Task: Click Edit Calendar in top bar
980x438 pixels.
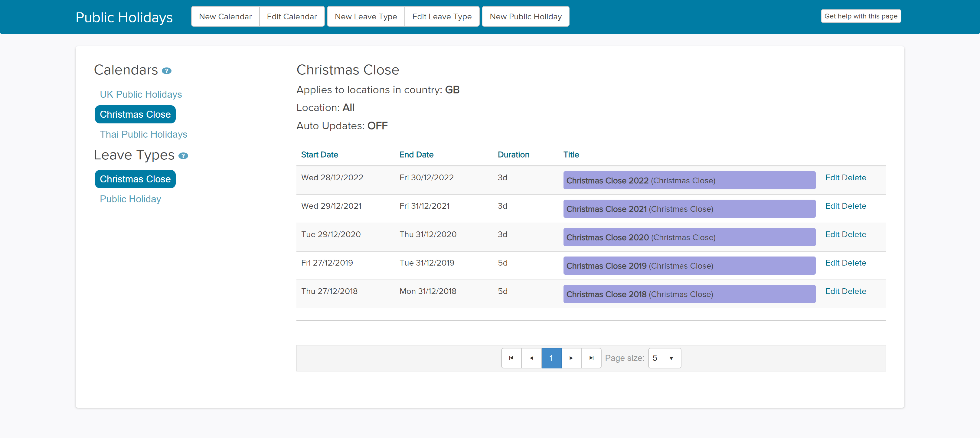Action: [x=291, y=16]
